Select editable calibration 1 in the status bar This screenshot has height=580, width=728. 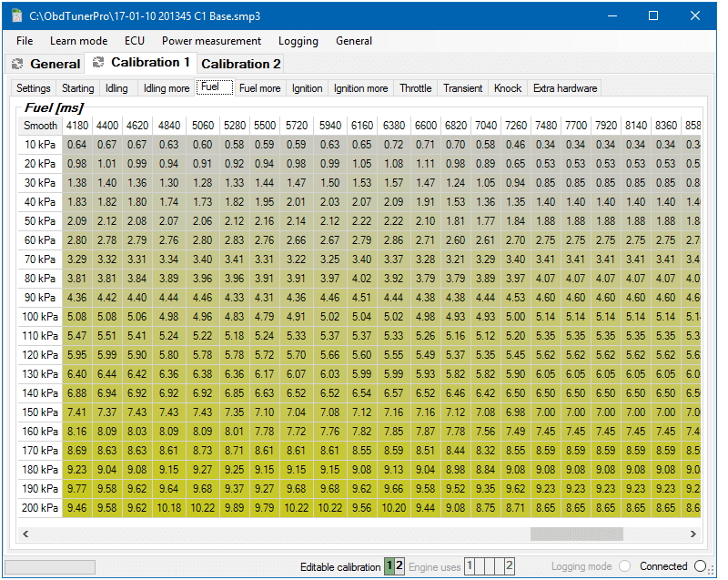pyautogui.click(x=389, y=566)
